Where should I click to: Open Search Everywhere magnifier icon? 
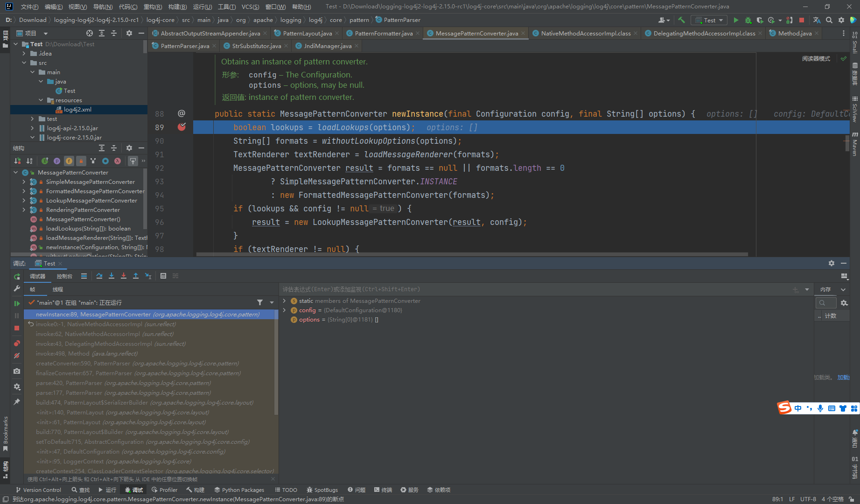pos(829,20)
